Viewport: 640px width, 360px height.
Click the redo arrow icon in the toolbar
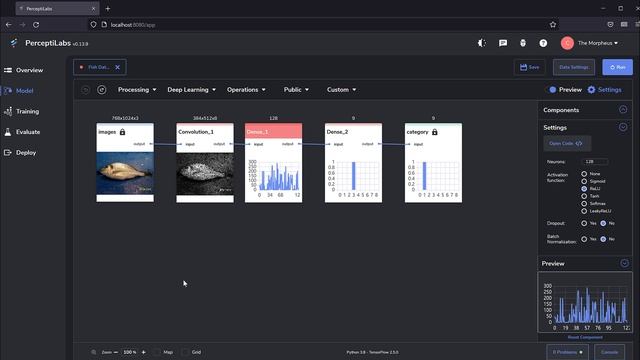click(102, 90)
